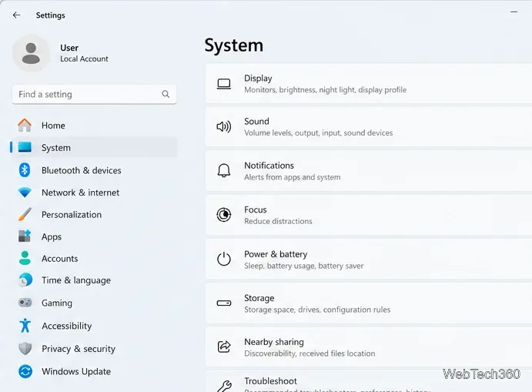
Task: Open Power & battery title
Action: coord(276,254)
